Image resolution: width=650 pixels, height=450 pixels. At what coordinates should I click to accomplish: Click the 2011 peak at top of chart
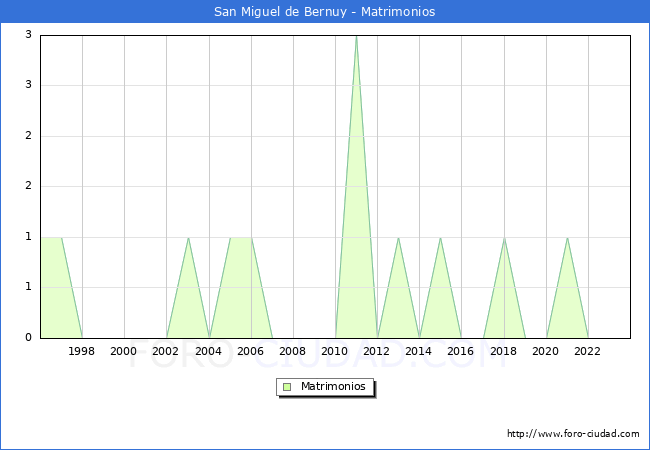click(x=357, y=37)
